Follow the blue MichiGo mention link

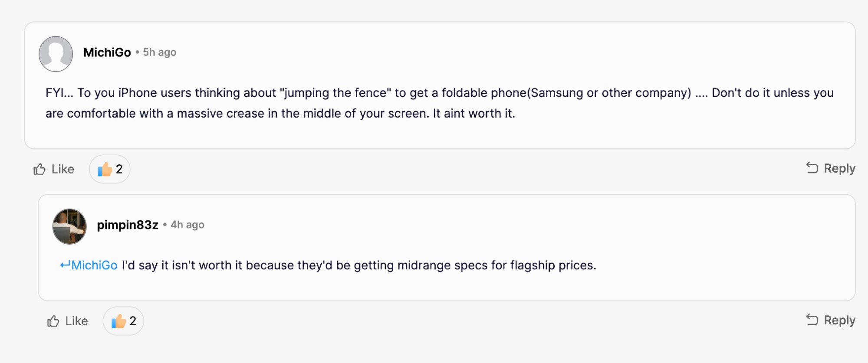(94, 265)
